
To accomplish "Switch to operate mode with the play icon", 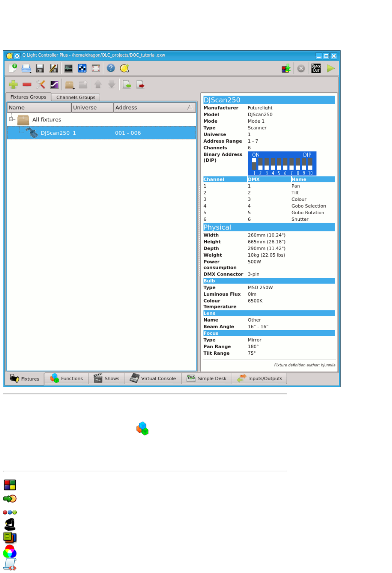I will [x=331, y=68].
